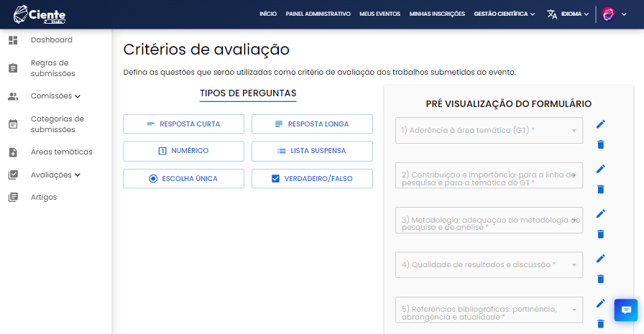Viewport: 644px width, 334px height.
Task: Expand the user account menu arrow
Action: tap(624, 14)
